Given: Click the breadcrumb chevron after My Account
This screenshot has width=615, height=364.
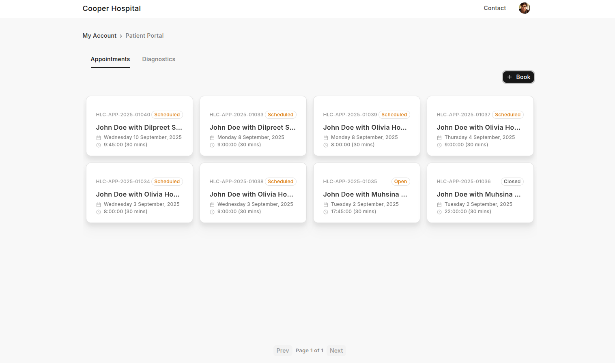Looking at the screenshot, I should [121, 36].
